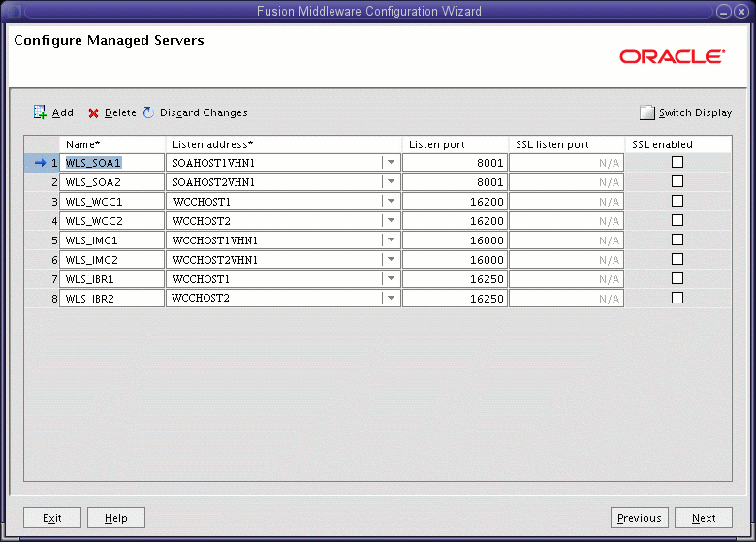This screenshot has width=756, height=542.
Task: Open listen address dropdown for WLS_SOA1
Action: coord(391,163)
